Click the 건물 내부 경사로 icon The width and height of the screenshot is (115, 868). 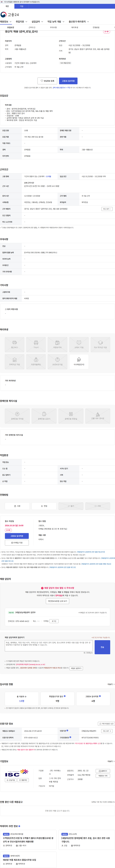(98, 416)
